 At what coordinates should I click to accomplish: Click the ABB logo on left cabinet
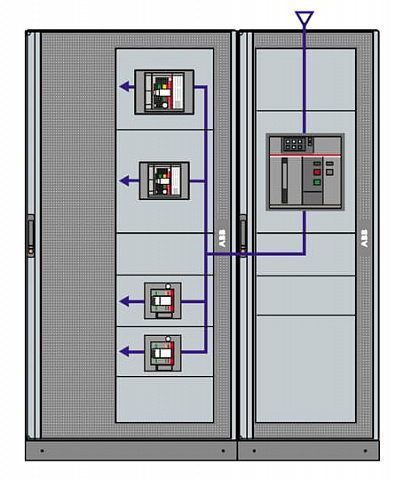tap(222, 238)
